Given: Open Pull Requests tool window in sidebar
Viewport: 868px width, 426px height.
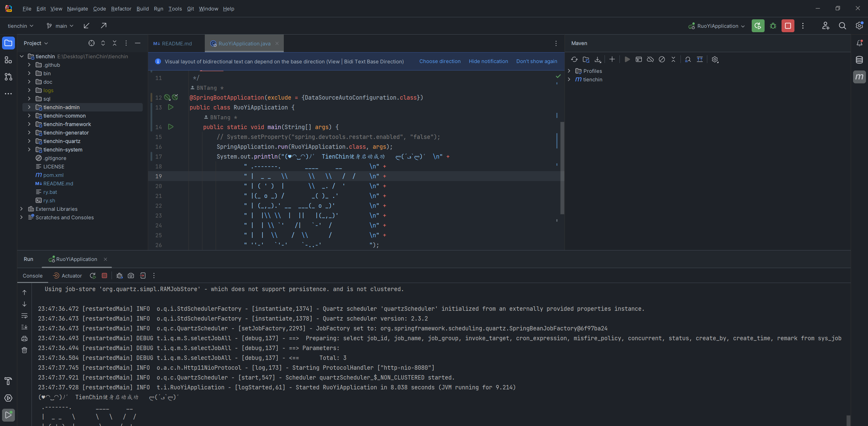Looking at the screenshot, I should pyautogui.click(x=8, y=77).
